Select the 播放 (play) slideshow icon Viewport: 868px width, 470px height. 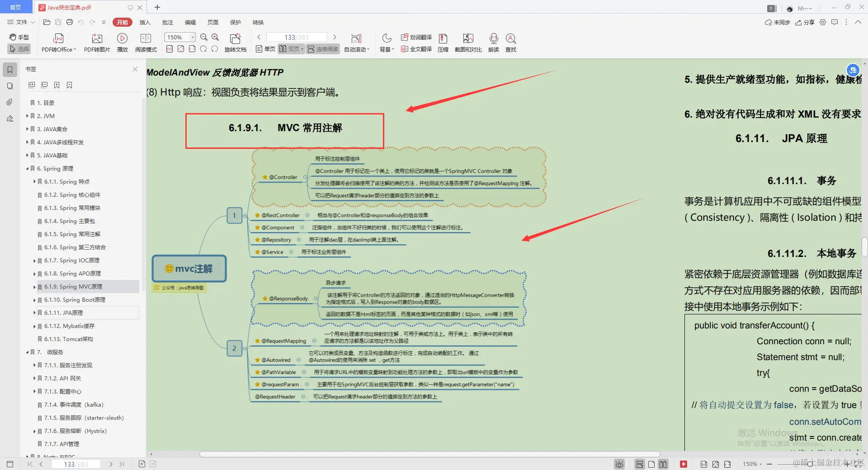[122, 42]
